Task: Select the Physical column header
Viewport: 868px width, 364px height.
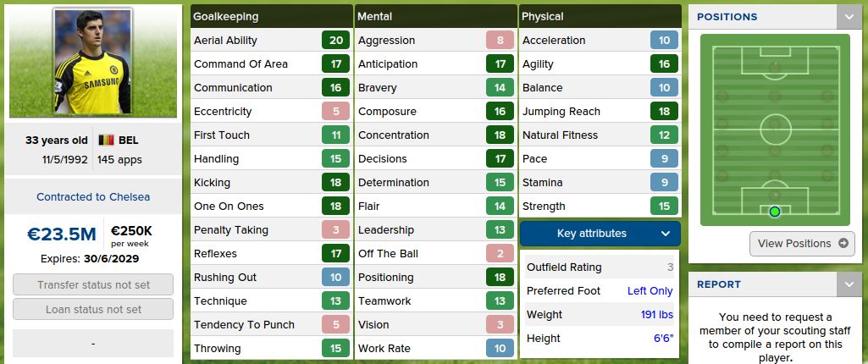Action: pos(543,16)
